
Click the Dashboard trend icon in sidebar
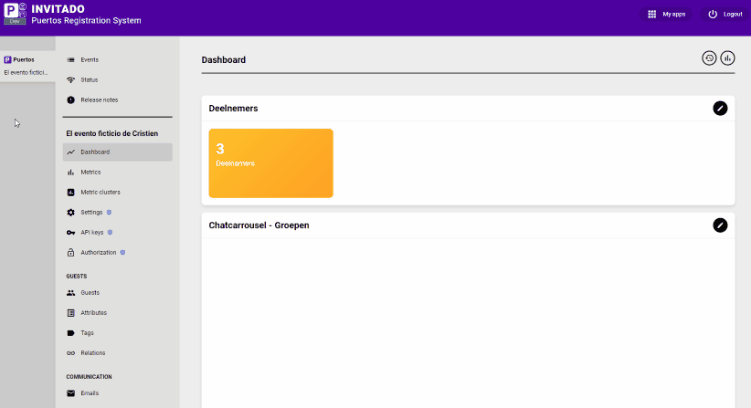71,152
